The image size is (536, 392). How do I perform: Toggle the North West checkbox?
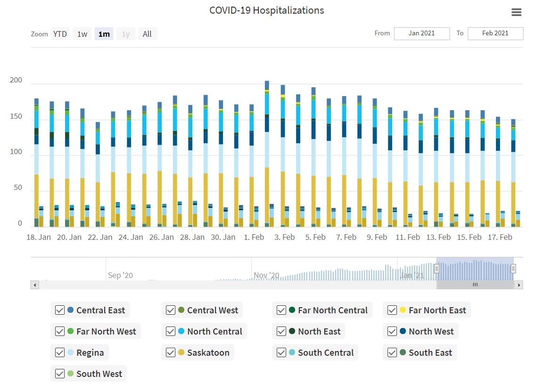click(x=392, y=332)
